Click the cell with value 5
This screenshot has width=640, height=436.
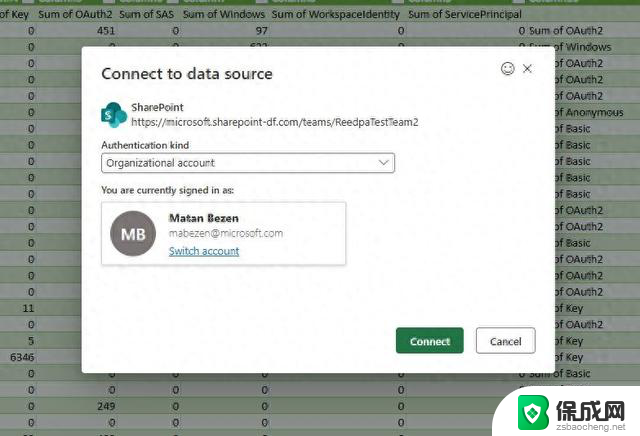click(x=31, y=341)
